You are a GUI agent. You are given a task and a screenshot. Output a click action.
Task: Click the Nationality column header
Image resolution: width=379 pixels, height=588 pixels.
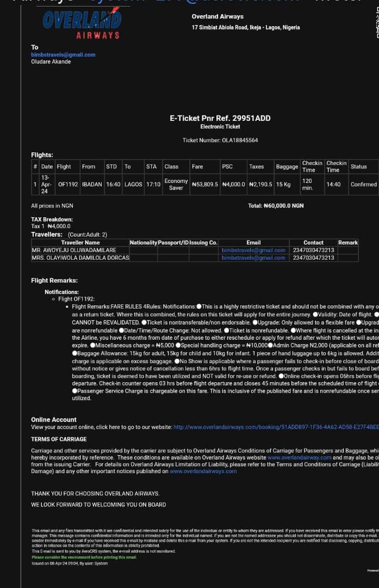(144, 243)
